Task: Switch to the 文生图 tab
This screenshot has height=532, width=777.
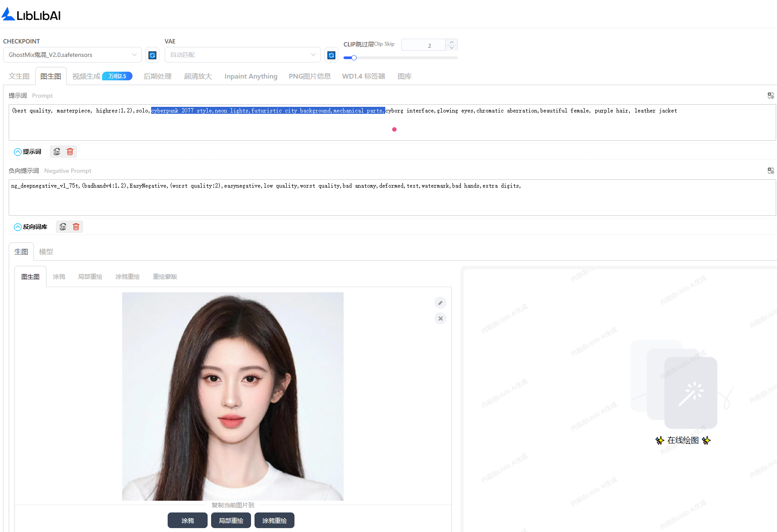Action: click(19, 76)
